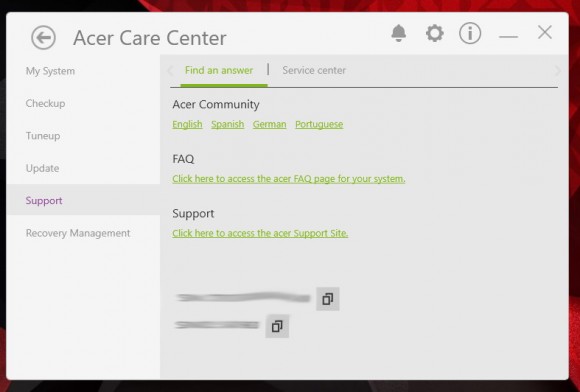Select Support in the sidebar
Image resolution: width=580 pixels, height=392 pixels.
pyautogui.click(x=83, y=200)
